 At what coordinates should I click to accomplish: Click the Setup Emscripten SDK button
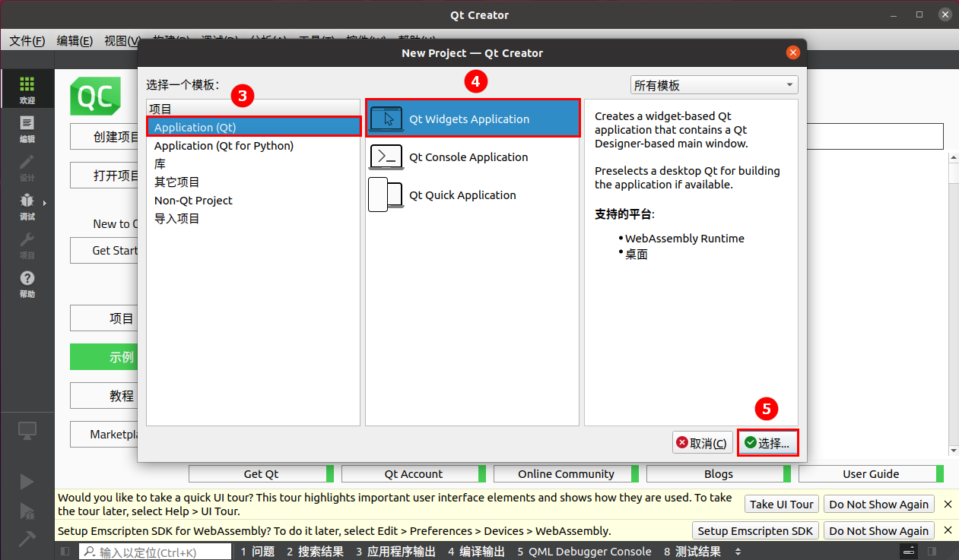[755, 530]
